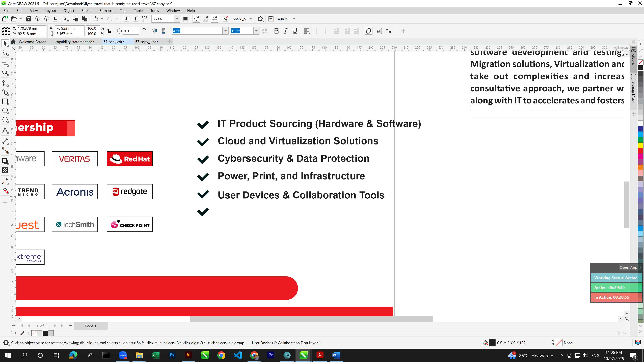The image size is (644, 362).
Task: Select the Connector tool
Action: pyautogui.click(x=5, y=150)
